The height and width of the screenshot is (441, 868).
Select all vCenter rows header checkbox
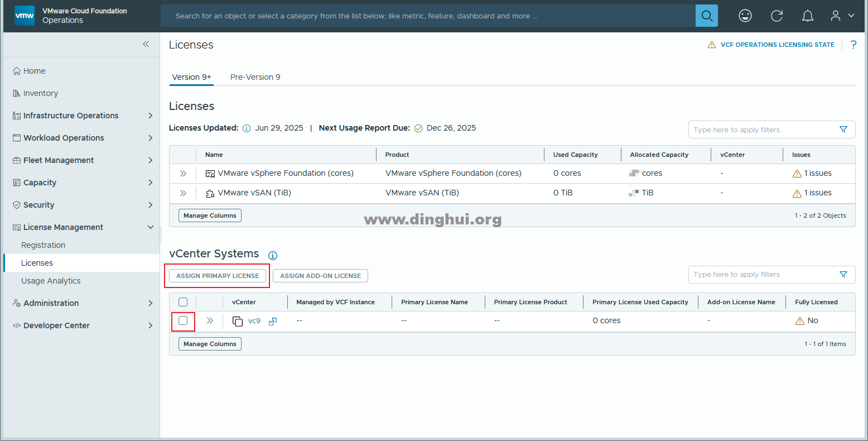(183, 302)
